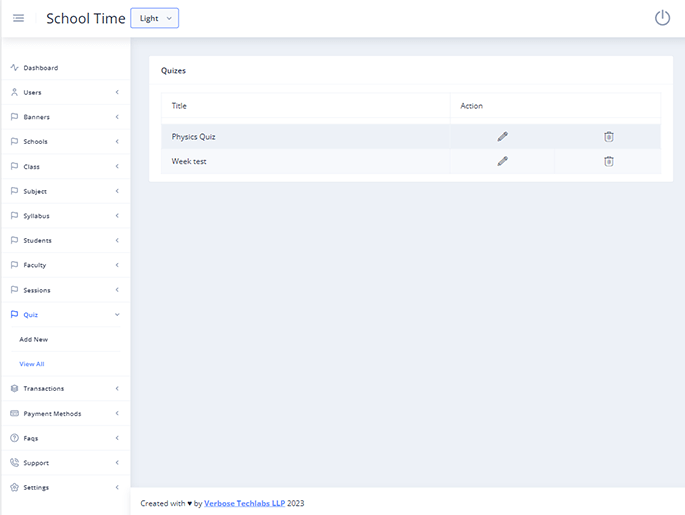The image size is (685, 515).
Task: Toggle the hamburger sidebar menu
Action: (18, 18)
